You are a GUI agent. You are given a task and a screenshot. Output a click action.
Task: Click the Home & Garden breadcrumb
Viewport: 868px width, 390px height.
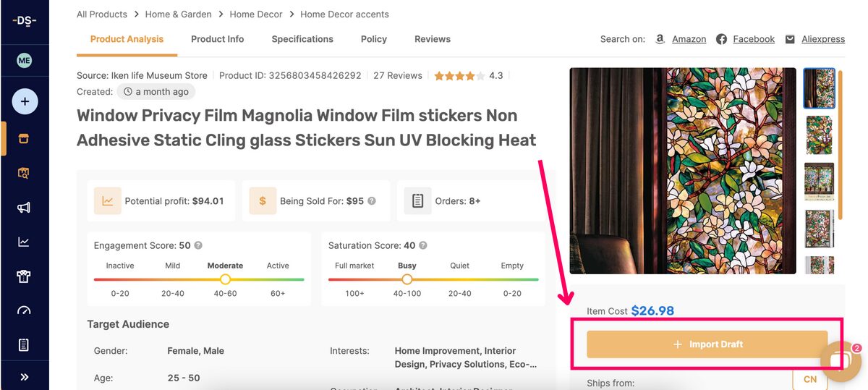point(176,14)
